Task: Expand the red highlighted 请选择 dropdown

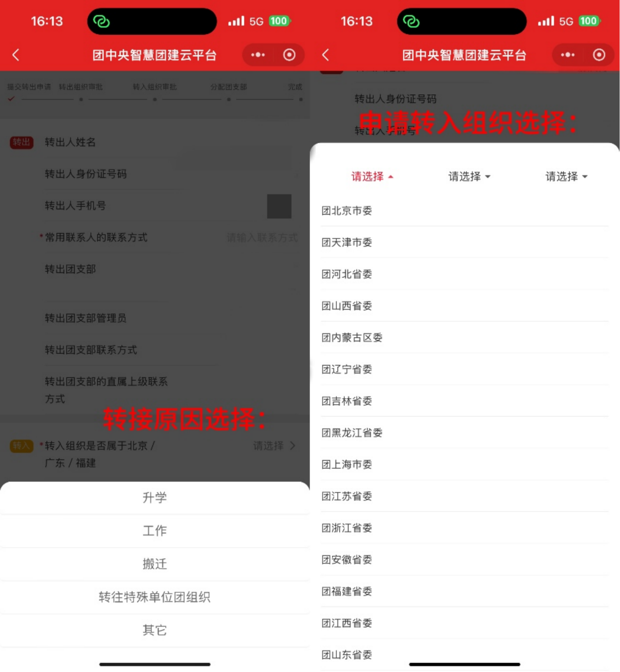Action: tap(372, 176)
